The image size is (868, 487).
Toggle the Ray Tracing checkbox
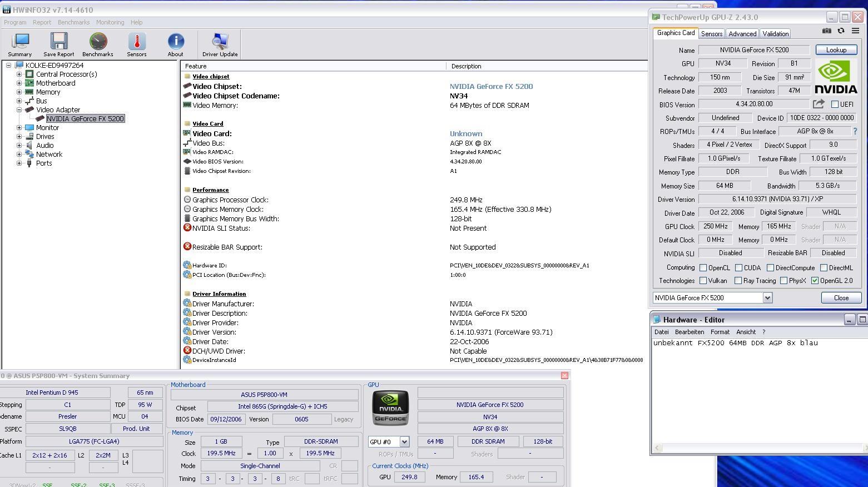tap(738, 281)
